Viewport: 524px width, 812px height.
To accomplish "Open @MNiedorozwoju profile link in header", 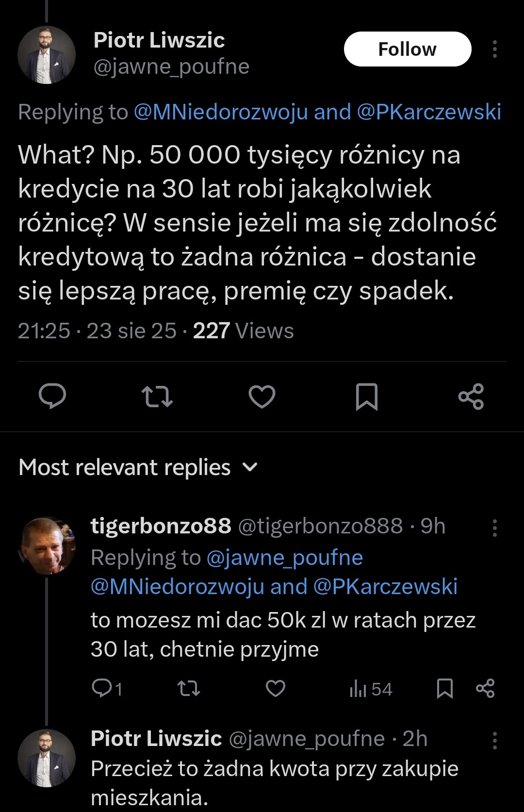I will (x=221, y=112).
